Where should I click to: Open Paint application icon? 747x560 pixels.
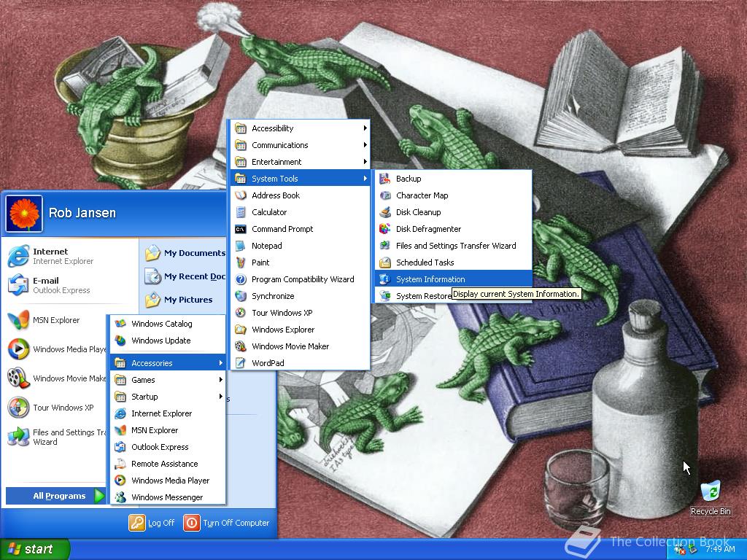[x=241, y=262]
